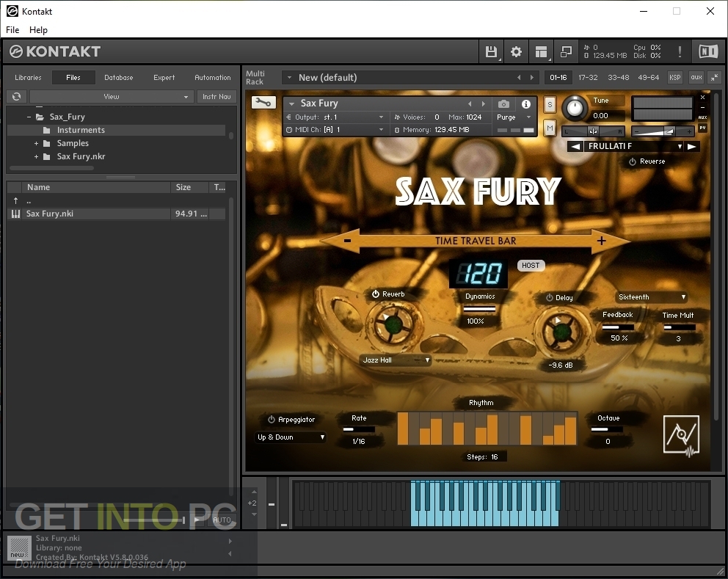Switch to Database tab
Image resolution: width=728 pixels, height=579 pixels.
click(x=118, y=78)
